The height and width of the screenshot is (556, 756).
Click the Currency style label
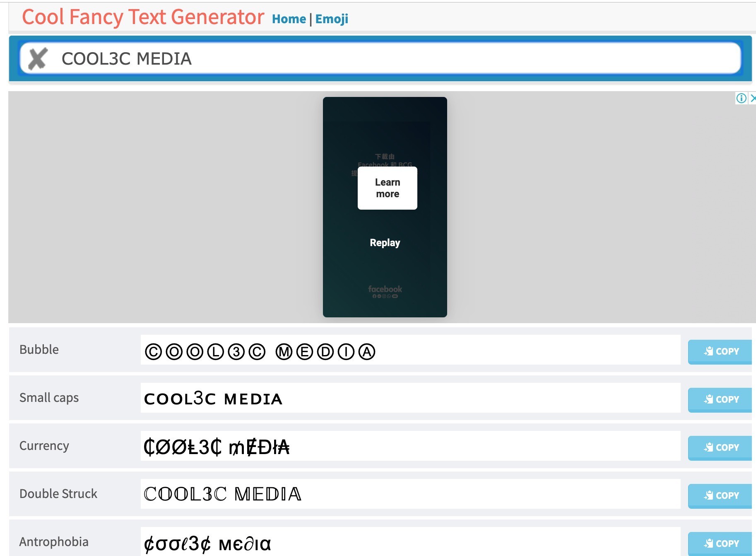click(44, 446)
